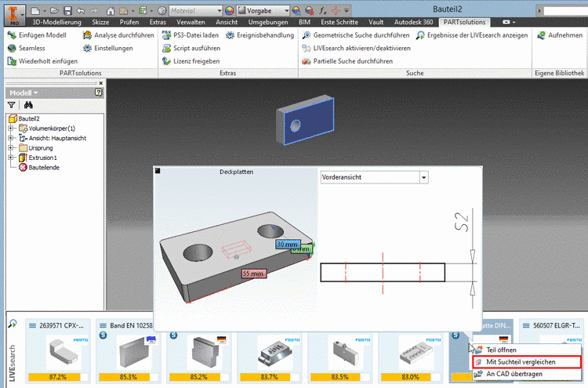The height and width of the screenshot is (388, 588).
Task: Go to the Verwalten tab
Action: point(191,22)
